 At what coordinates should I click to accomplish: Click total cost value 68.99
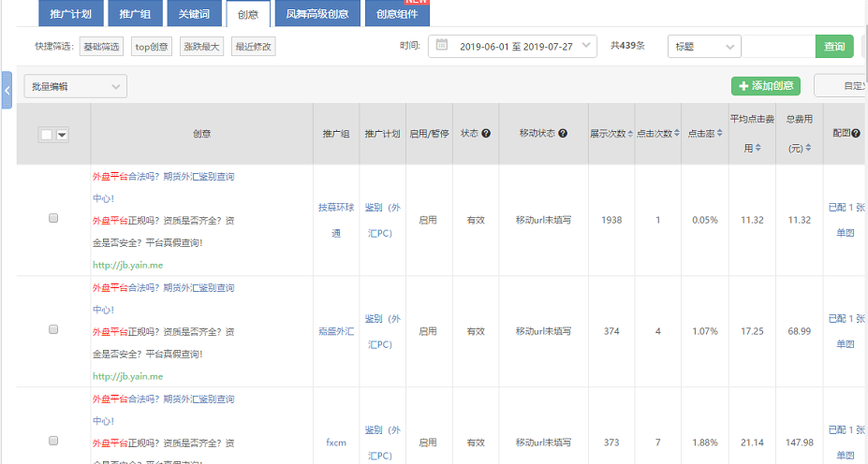tap(800, 331)
